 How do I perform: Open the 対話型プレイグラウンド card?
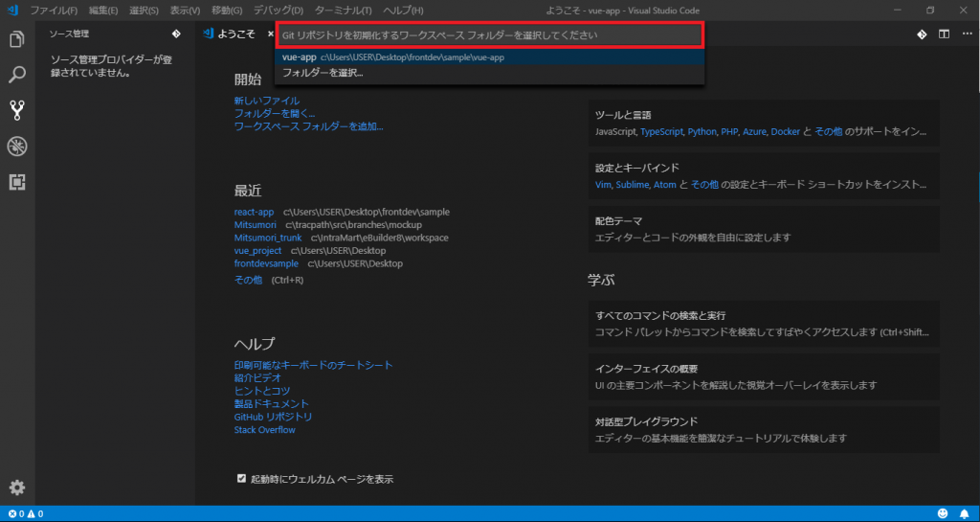point(764,429)
